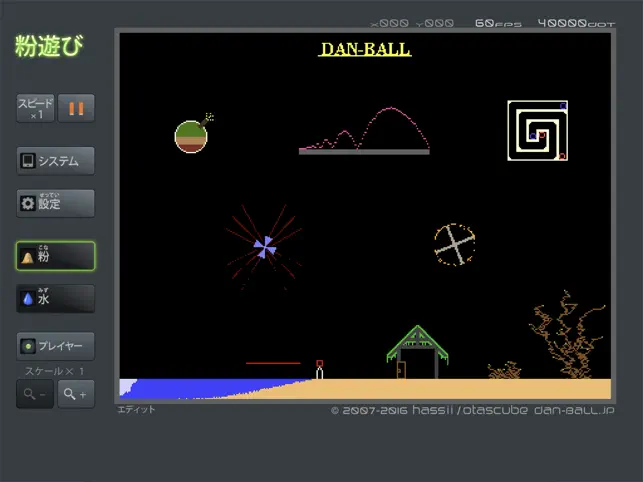Click the スピード ×1 speed button
Screen dimensions: 643x482
[35, 108]
